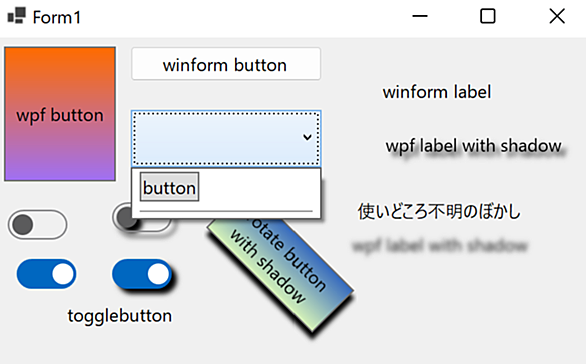
Task: Turn off the blue toggle with drop shadow
Action: point(142,274)
